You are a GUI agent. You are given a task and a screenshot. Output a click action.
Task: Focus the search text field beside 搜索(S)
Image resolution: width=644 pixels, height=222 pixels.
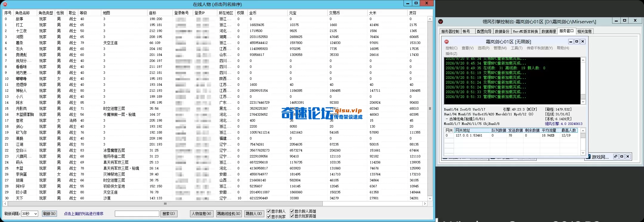point(137,214)
